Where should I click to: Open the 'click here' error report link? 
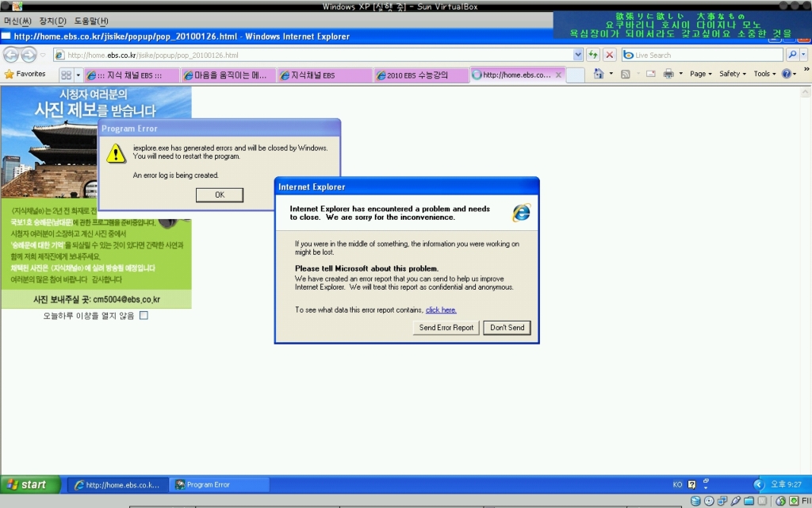click(x=441, y=310)
